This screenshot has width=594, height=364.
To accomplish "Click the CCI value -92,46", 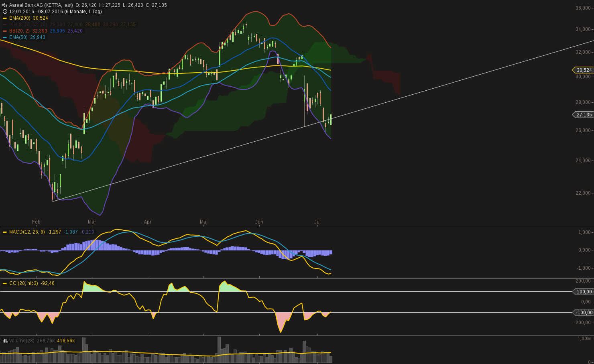I will (x=48, y=283).
